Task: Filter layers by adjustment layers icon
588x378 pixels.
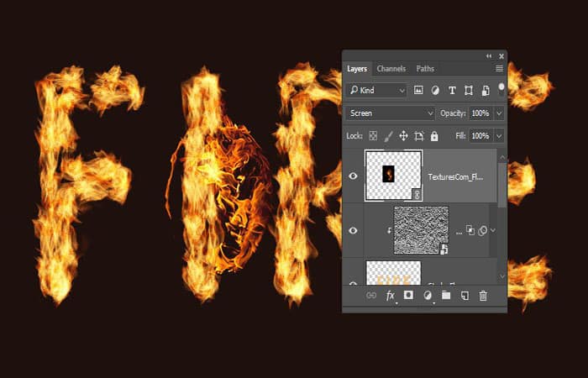Action: click(x=435, y=90)
